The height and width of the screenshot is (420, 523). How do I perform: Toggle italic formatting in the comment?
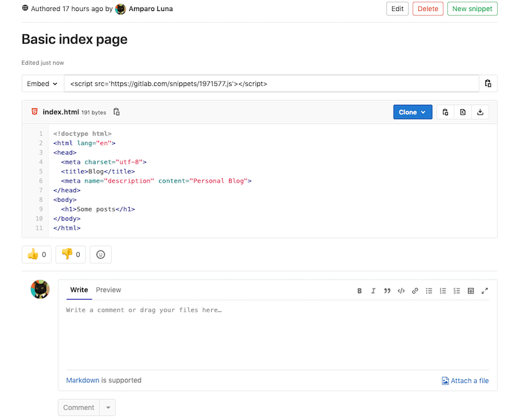click(x=373, y=291)
